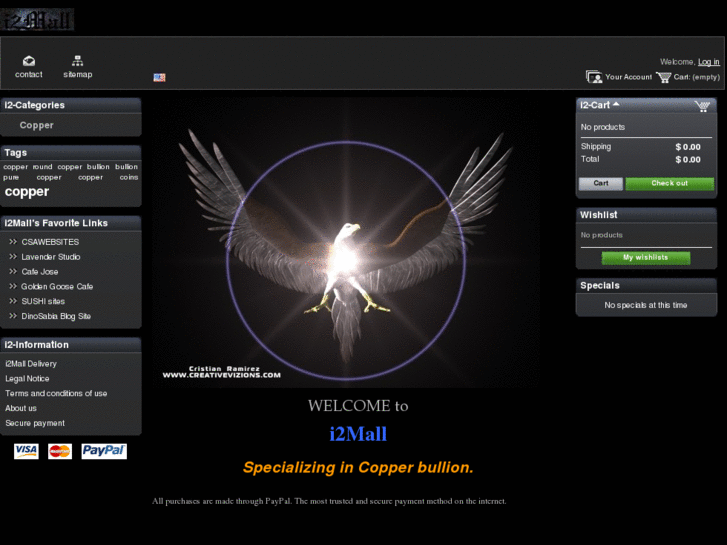Viewport: 727px width, 545px height.
Task: Open i2Mall Delivery information page
Action: [x=31, y=364]
